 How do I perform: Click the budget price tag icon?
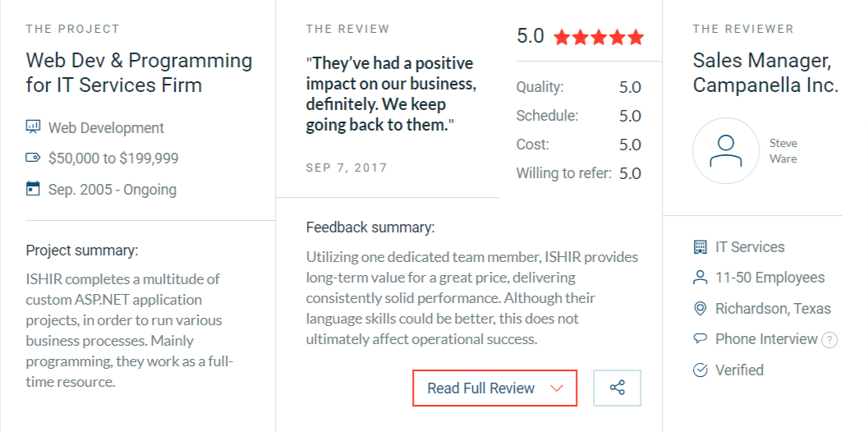(34, 159)
